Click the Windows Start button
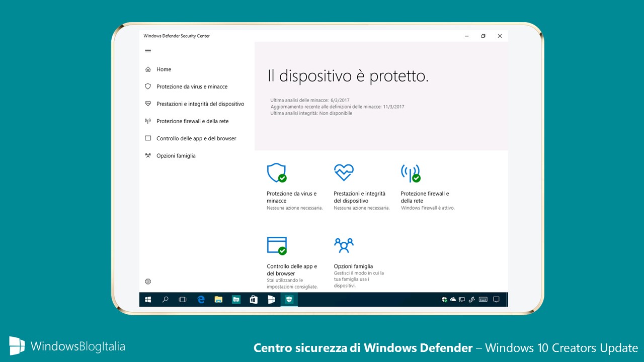The image size is (644, 362). pyautogui.click(x=148, y=300)
